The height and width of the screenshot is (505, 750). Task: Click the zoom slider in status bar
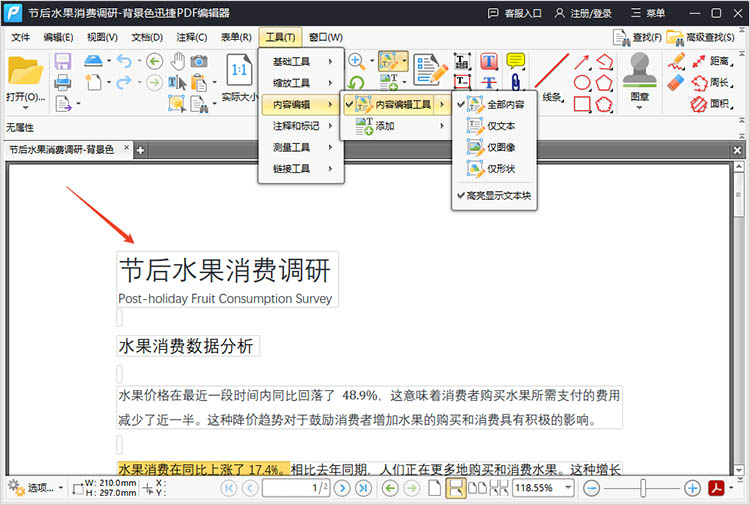pyautogui.click(x=642, y=488)
